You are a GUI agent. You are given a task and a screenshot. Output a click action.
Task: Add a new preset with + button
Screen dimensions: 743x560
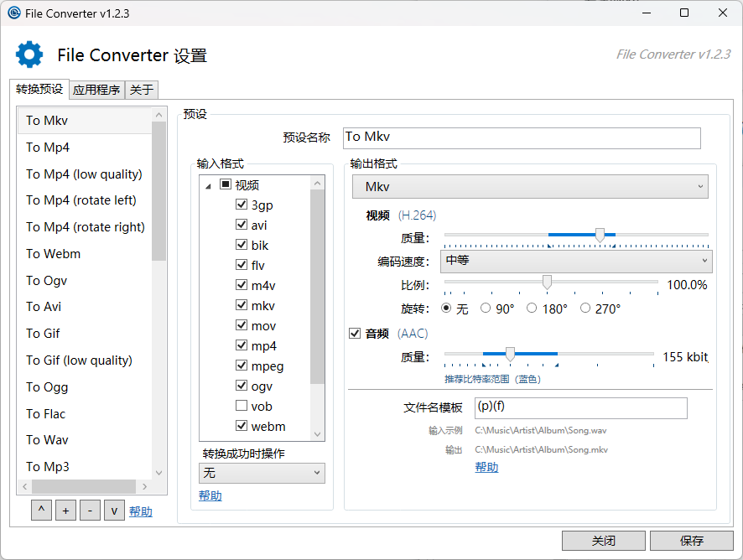click(x=66, y=511)
